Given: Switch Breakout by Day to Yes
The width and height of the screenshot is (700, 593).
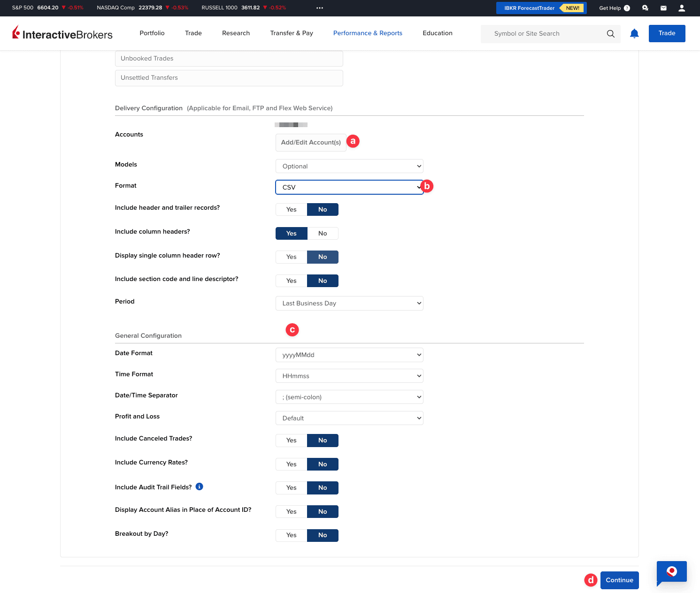Looking at the screenshot, I should click(x=291, y=535).
